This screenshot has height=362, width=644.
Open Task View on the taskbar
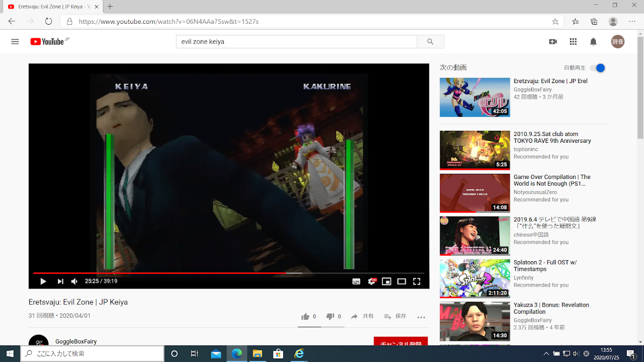[195, 354]
